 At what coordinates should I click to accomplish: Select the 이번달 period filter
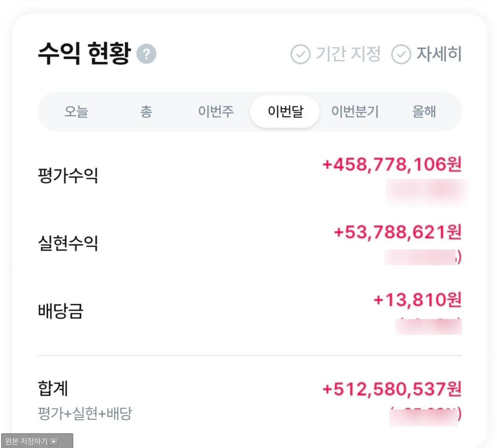(285, 112)
